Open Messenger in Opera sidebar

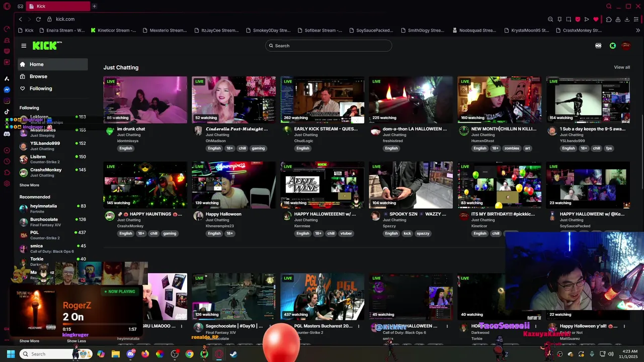(x=7, y=89)
